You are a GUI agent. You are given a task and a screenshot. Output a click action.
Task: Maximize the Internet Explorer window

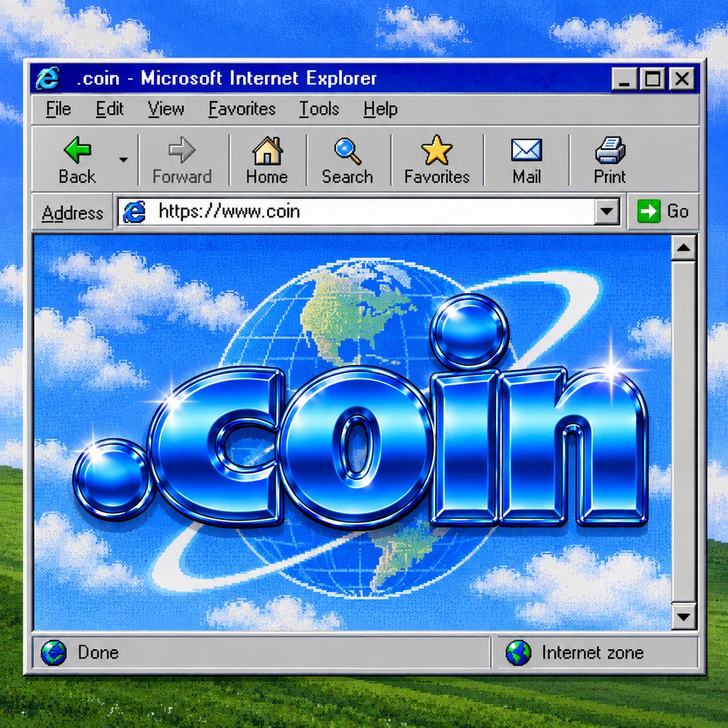tap(652, 79)
